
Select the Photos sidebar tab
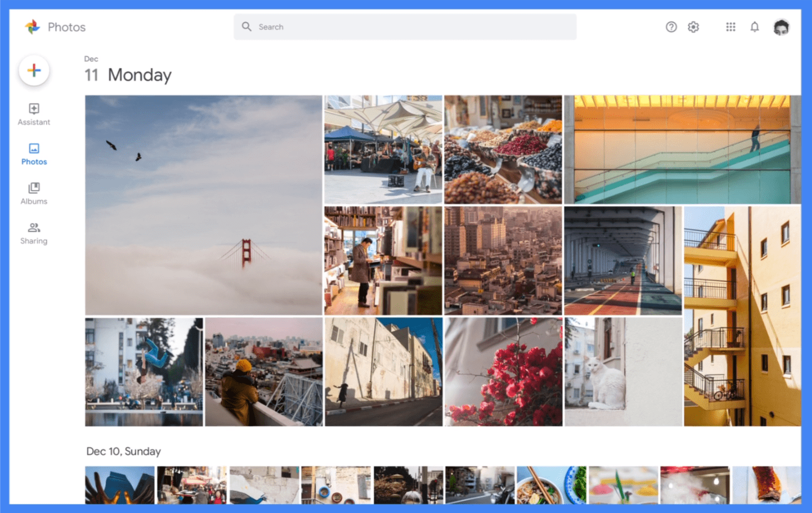point(34,154)
